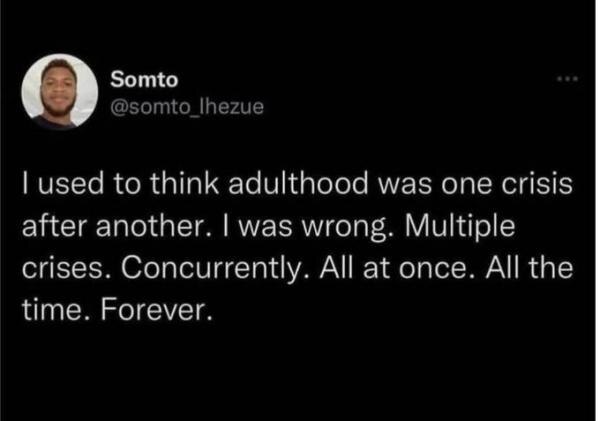This screenshot has height=421, width=600.
Task: Click the tweet text starting 'I used to think'
Action: (297, 246)
